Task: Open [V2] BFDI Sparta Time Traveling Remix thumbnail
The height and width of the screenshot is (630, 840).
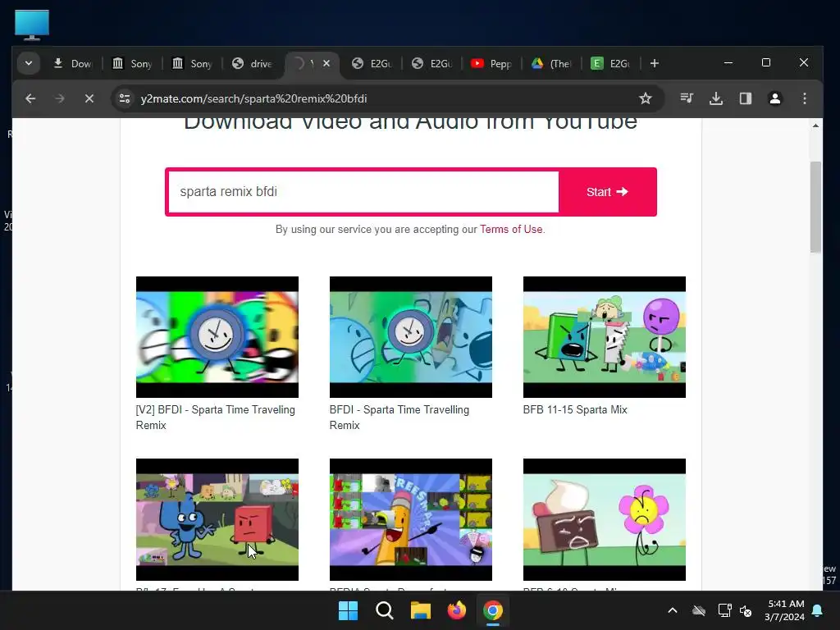Action: [217, 337]
